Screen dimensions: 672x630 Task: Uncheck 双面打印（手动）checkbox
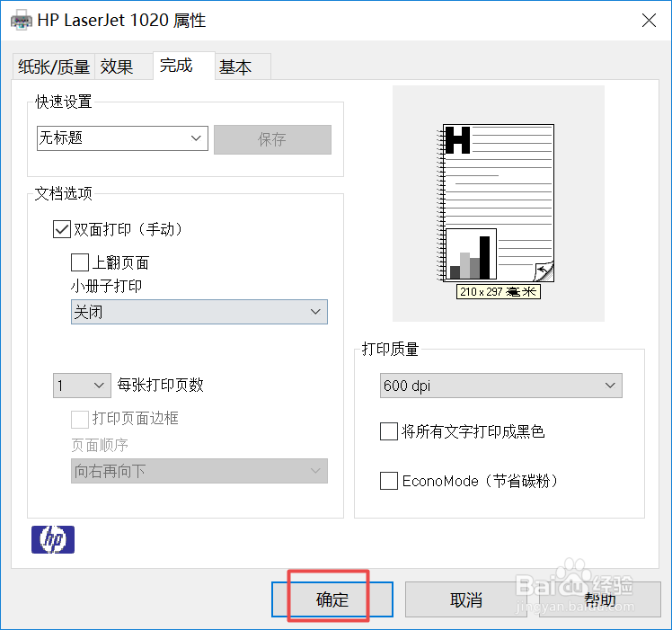[x=62, y=229]
